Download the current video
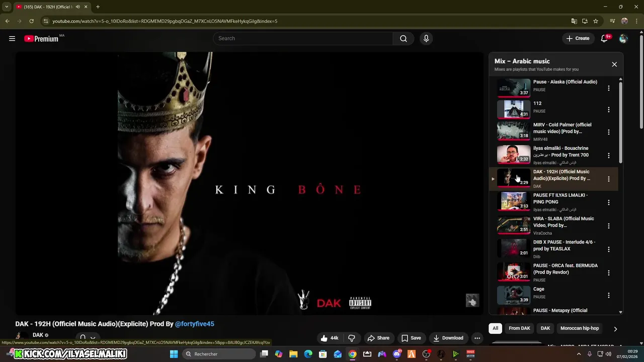Screen dimensions: 644x362 click(448, 338)
